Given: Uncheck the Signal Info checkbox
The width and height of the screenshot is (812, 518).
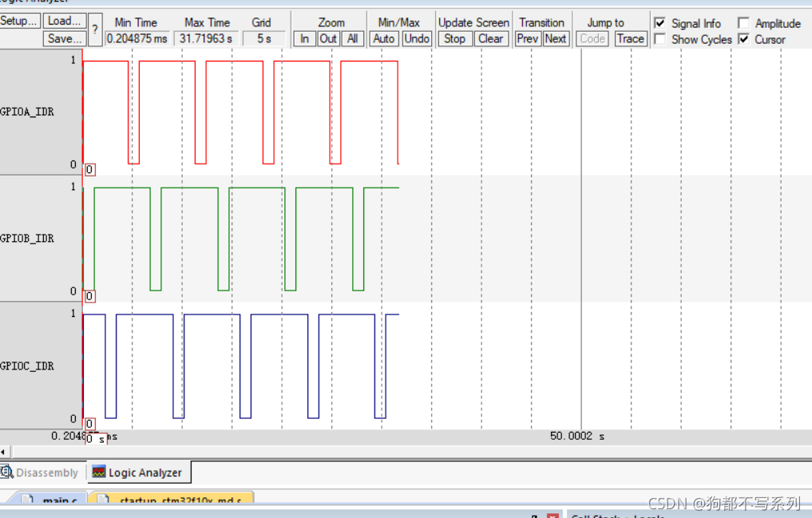Looking at the screenshot, I should point(660,23).
